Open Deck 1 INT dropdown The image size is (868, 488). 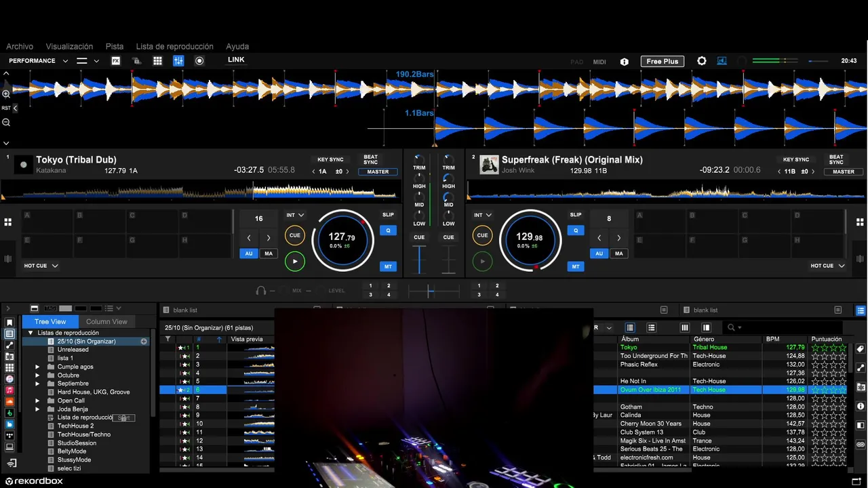pos(295,215)
